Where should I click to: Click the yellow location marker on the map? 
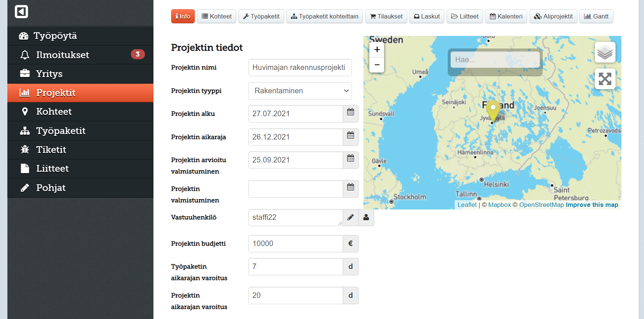pos(493,110)
